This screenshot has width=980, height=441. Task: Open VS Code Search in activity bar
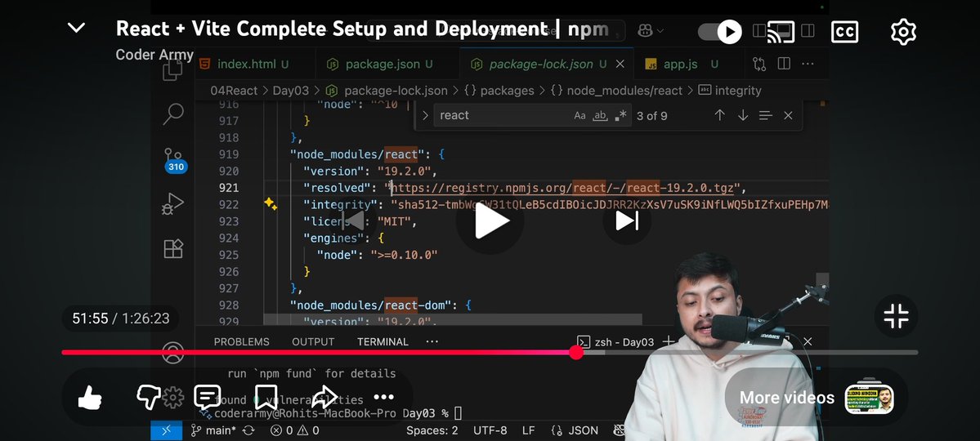point(172,114)
